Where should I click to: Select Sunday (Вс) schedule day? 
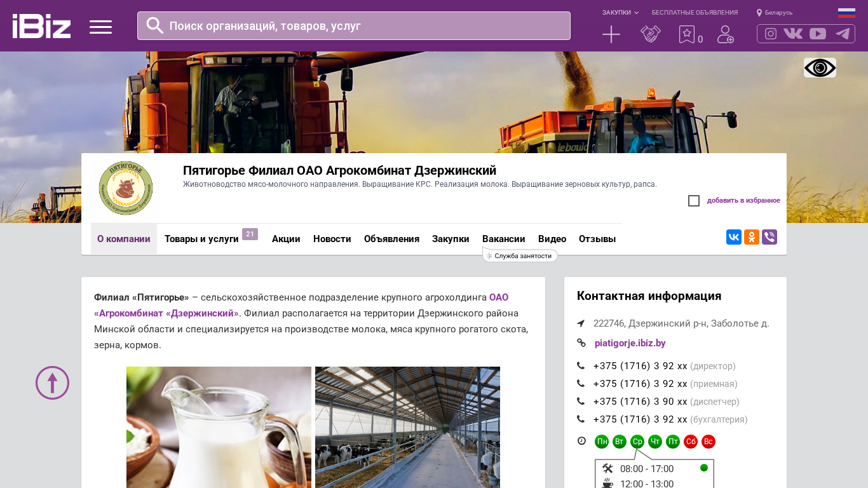(709, 442)
